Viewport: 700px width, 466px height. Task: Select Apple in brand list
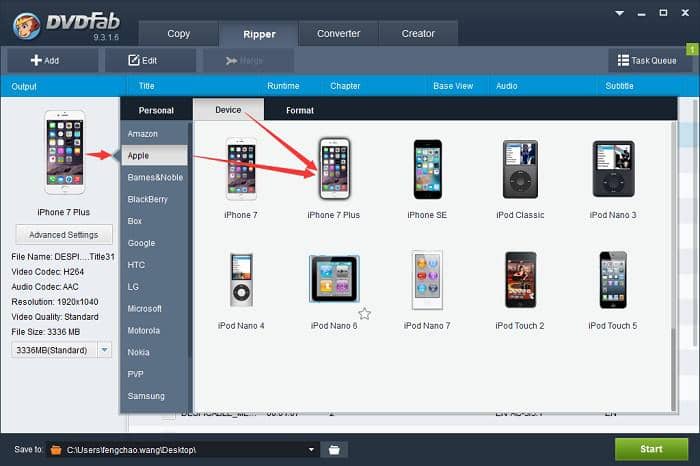pyautogui.click(x=154, y=155)
